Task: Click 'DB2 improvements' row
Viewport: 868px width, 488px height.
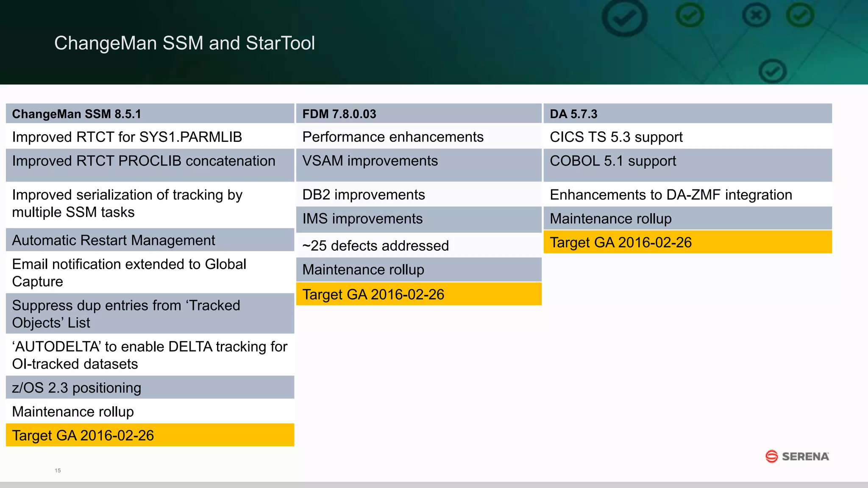Action: coord(419,194)
